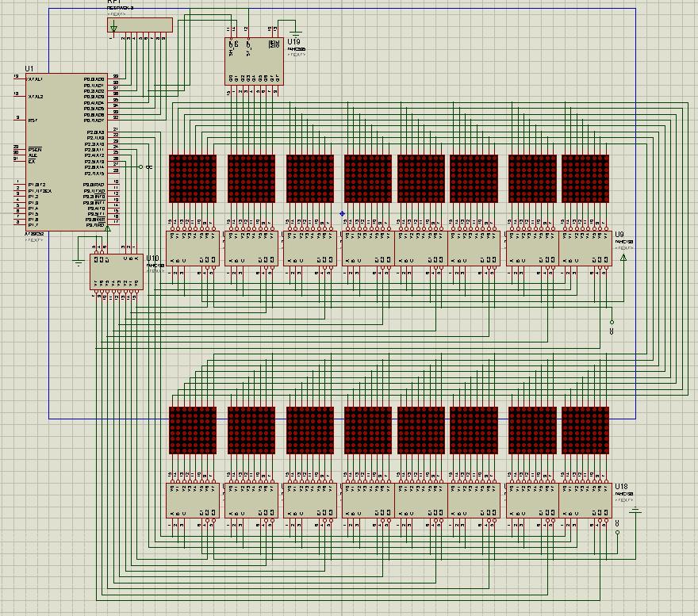Select the U1 AT89C52 microcontroller body

pyautogui.click(x=67, y=152)
